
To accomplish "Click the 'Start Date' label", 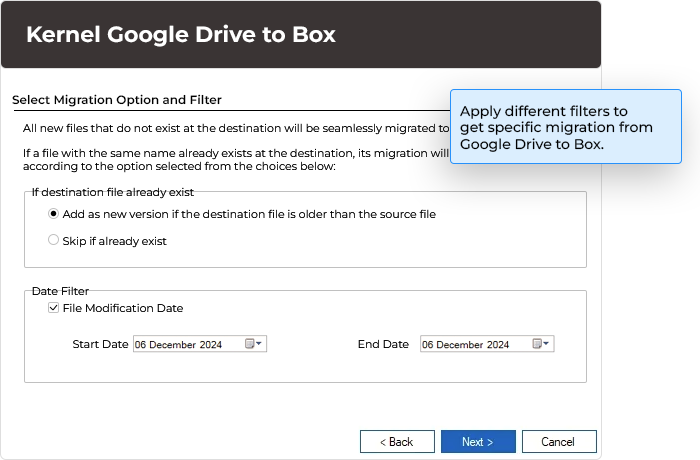I will click(x=100, y=344).
